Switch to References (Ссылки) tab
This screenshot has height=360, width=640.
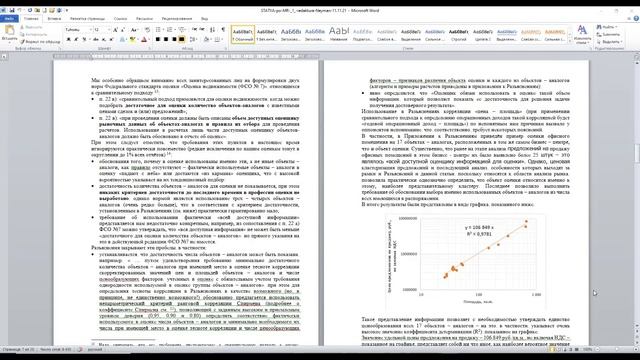[120, 18]
